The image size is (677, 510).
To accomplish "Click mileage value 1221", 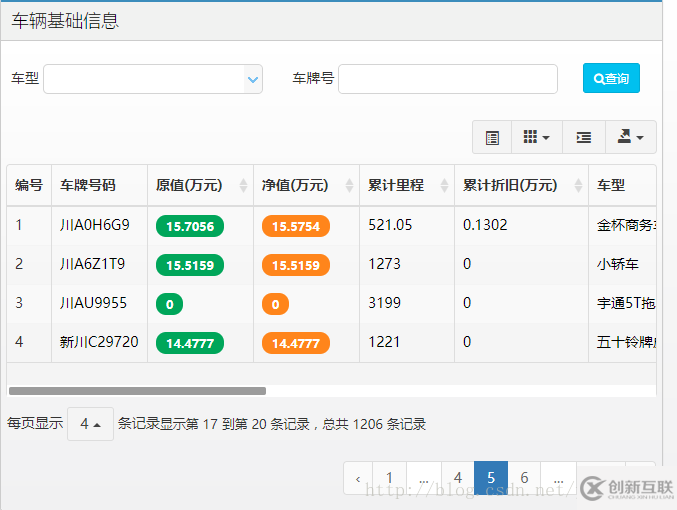I will (x=384, y=342).
